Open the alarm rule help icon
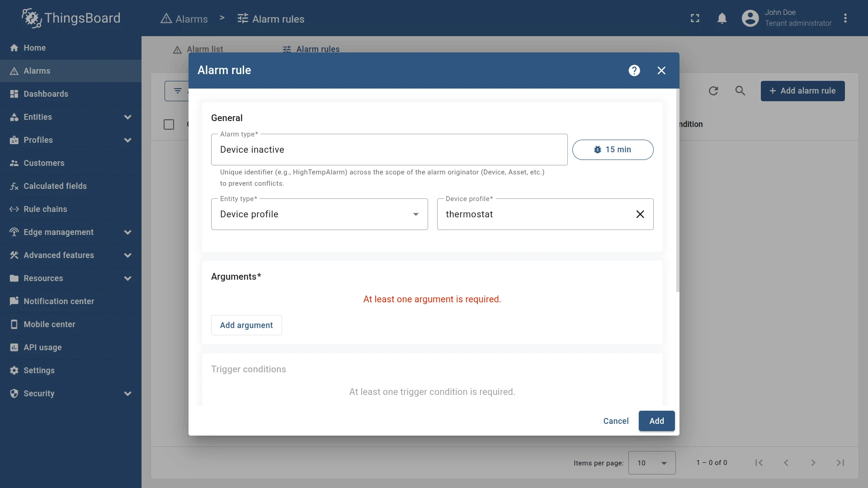Viewport: 868px width, 488px height. (634, 70)
